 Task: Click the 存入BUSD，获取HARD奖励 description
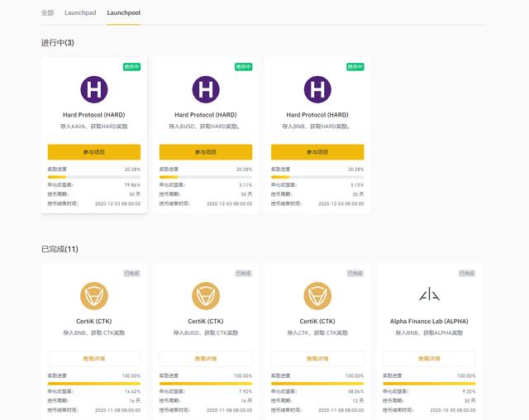pos(204,126)
